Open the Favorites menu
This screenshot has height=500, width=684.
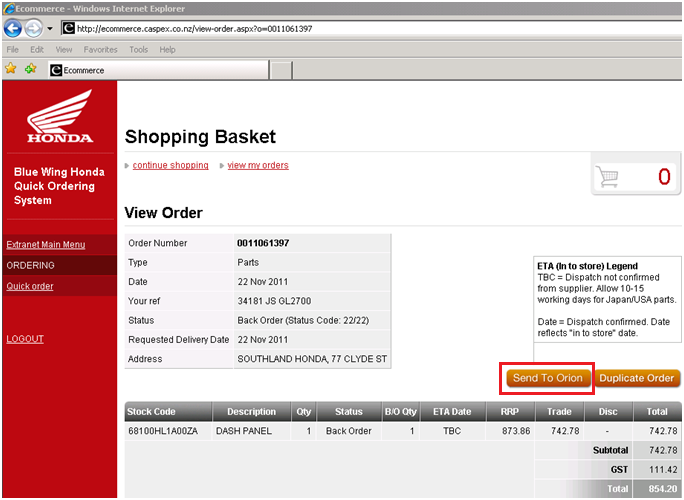tap(100, 49)
